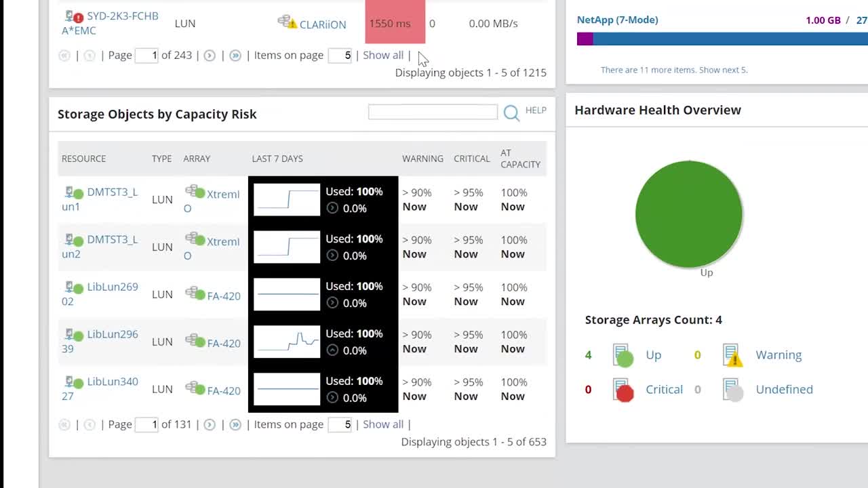Expand trend arrow in DMTST3_Lun1 row
This screenshot has height=488, width=868.
[x=332, y=208]
